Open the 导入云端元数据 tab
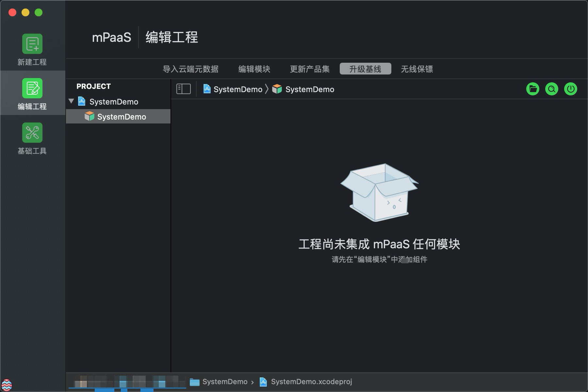Screen dimensions: 588x392 pyautogui.click(x=191, y=69)
